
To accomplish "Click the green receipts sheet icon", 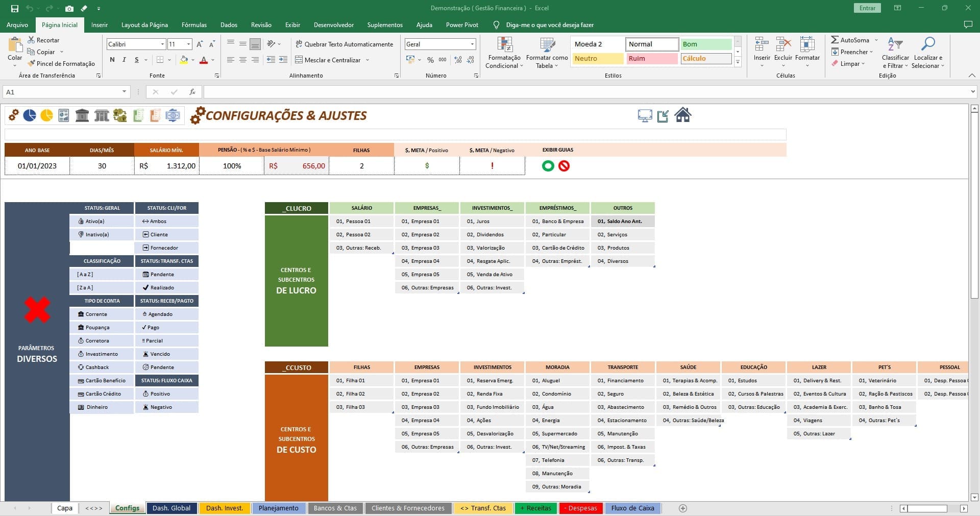I will tap(138, 115).
